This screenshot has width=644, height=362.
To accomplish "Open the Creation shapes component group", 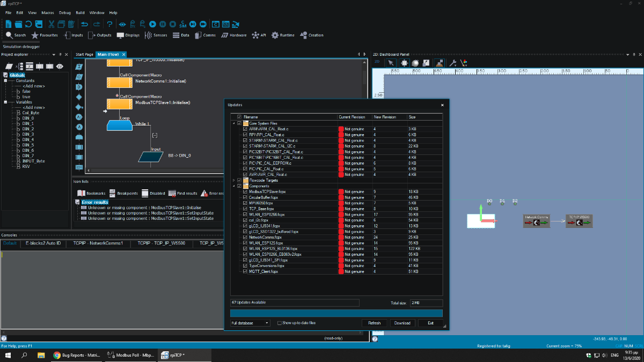I will (312, 35).
